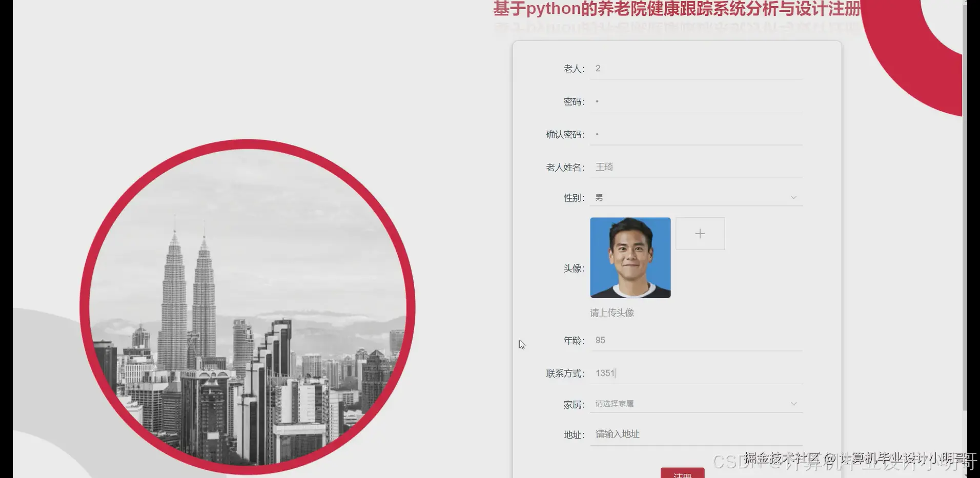Click the 联系方式 contact field showing 1351

(666, 373)
